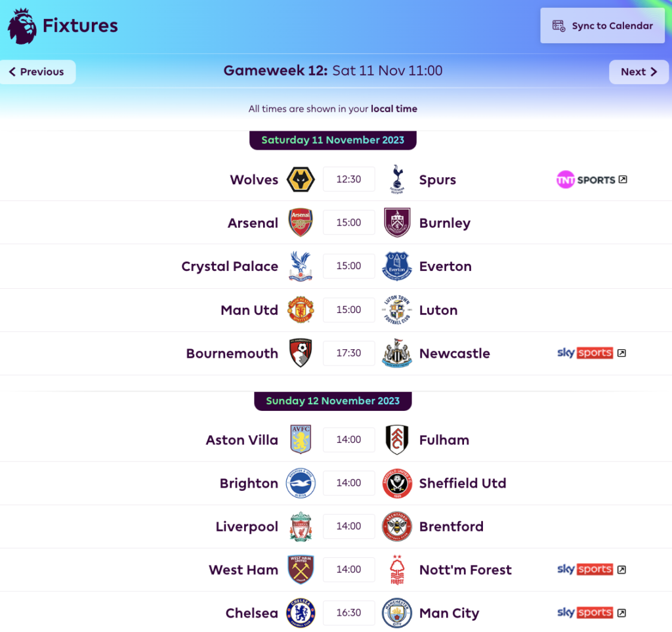The width and height of the screenshot is (672, 632).
Task: Click the Arsenal cannon badge
Action: 301,222
